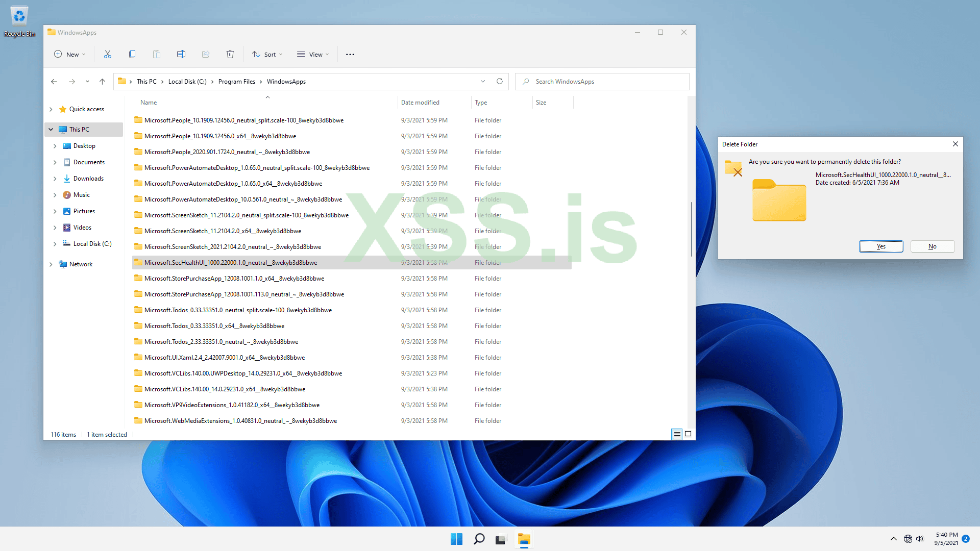Viewport: 980px width, 551px height.
Task: Open Windows Start button on taskbar
Action: point(456,539)
